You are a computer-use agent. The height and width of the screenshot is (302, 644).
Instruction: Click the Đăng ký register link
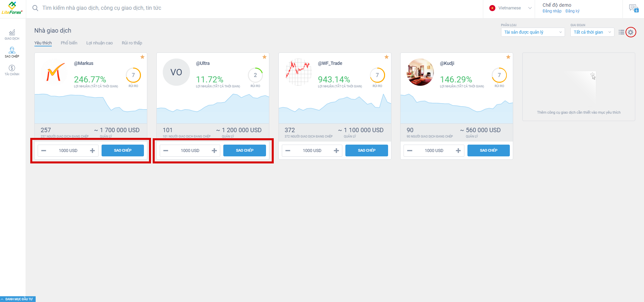pyautogui.click(x=572, y=11)
